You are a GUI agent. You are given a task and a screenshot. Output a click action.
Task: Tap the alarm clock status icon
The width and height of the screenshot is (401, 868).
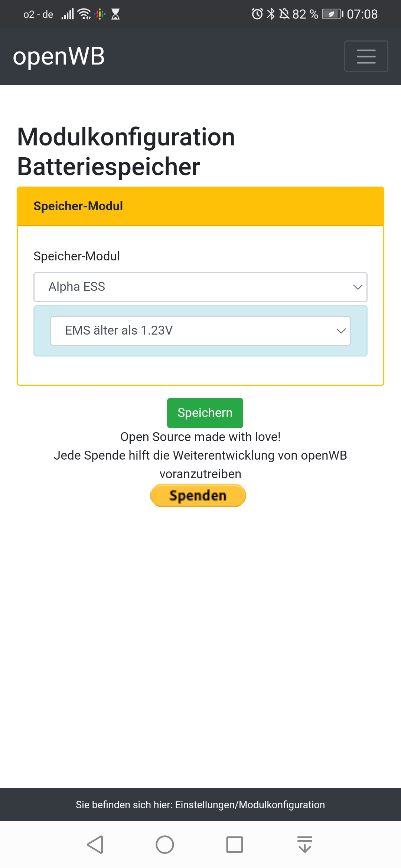(257, 14)
